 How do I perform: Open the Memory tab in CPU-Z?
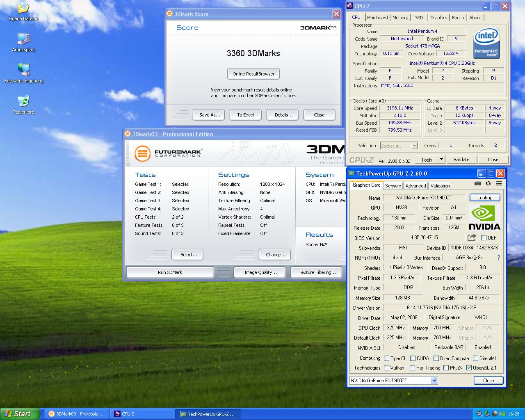tap(400, 18)
